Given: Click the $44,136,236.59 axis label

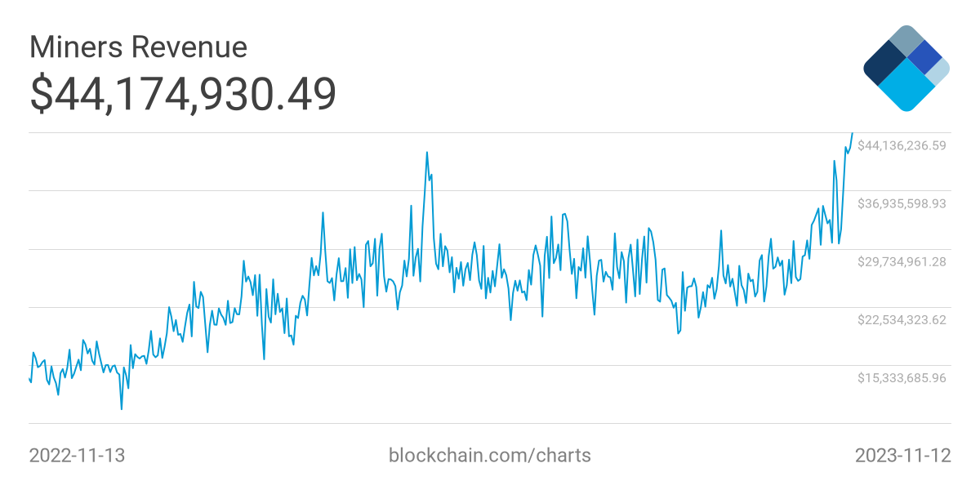Looking at the screenshot, I should [902, 145].
